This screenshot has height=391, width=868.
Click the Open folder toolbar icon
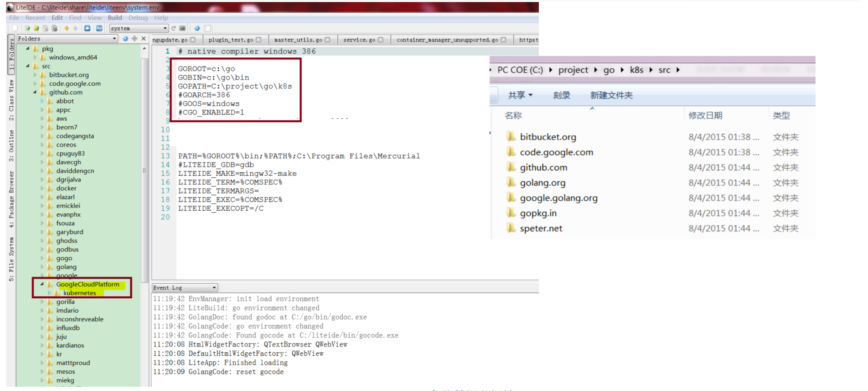tap(36, 28)
